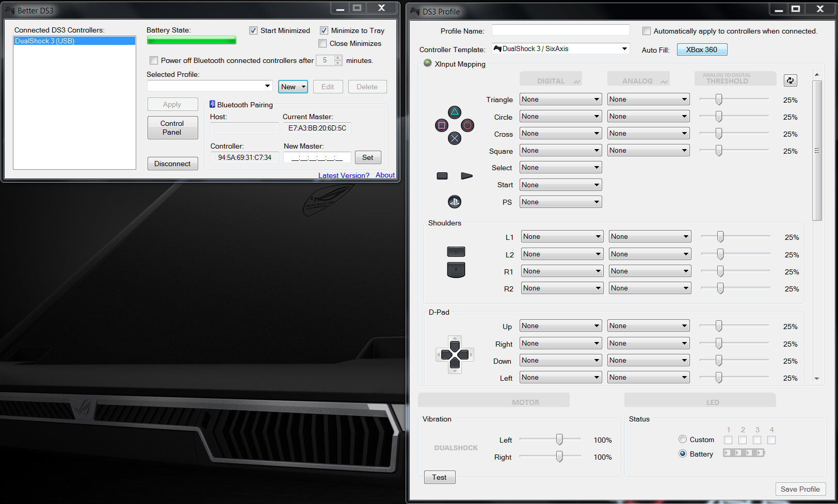Viewport: 838px width, 504px height.
Task: Open the About link
Action: pos(385,175)
